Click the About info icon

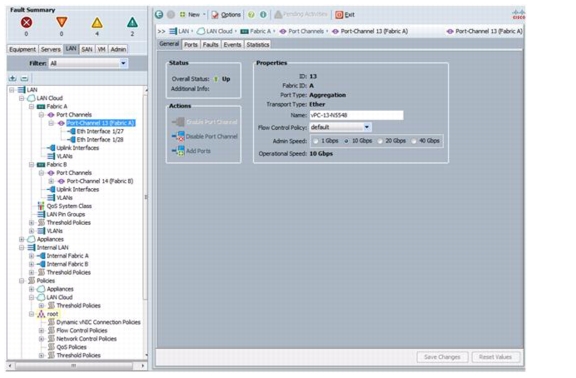coord(263,15)
